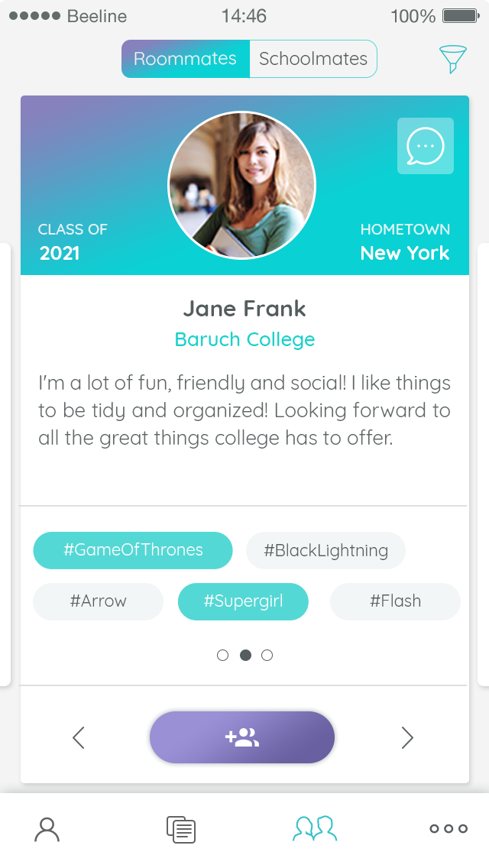Open the people matches icon
489x868 pixels.
[x=315, y=829]
